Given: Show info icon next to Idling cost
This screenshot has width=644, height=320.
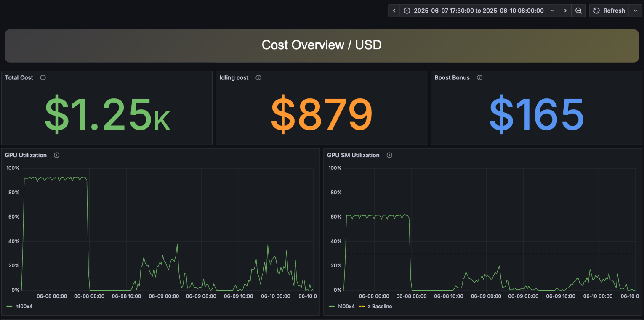Looking at the screenshot, I should pos(258,78).
